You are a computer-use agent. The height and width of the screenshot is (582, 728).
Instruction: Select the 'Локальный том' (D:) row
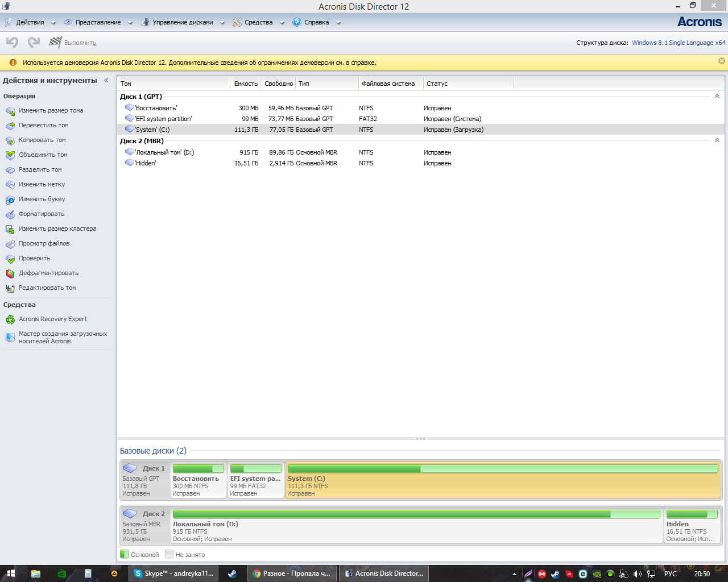[421, 152]
